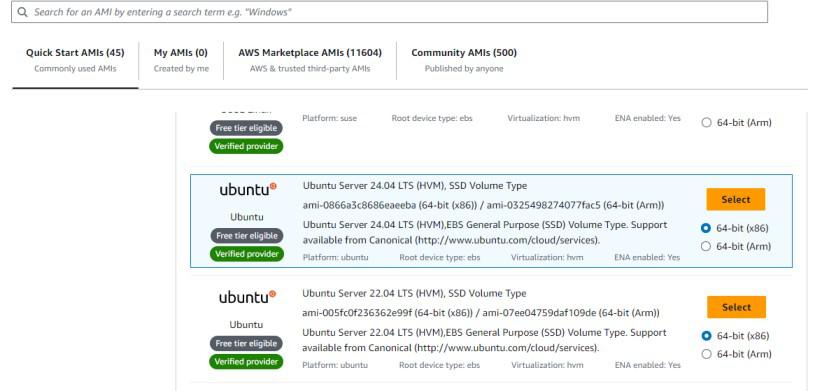Click 'Root device type: ebs' on Ubuntu 22.04

[439, 365]
